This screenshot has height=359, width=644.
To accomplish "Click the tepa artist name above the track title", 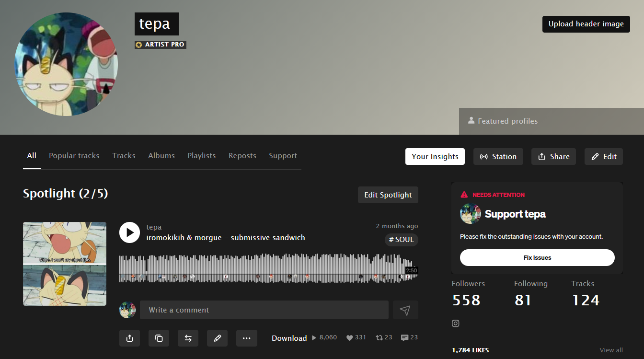I will (154, 227).
